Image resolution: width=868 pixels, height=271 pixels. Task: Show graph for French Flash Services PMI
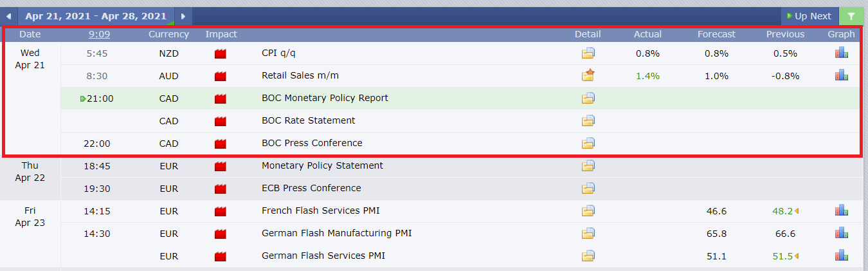pos(841,210)
